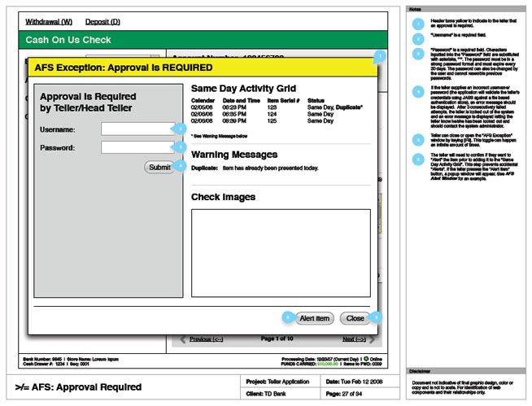
Task: Select the 06:35 PM activity row
Action: pyautogui.click(x=262, y=114)
